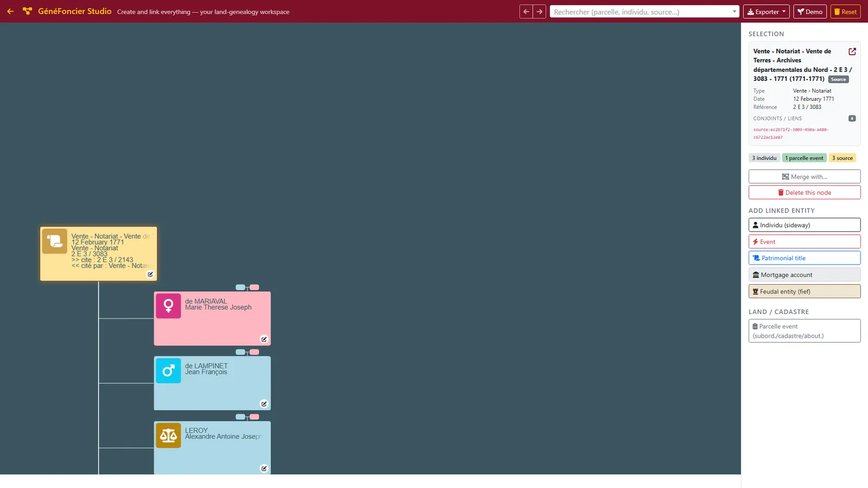Screen dimensions: 868x488
Task: Click the back arrow in the header
Action: point(10,11)
